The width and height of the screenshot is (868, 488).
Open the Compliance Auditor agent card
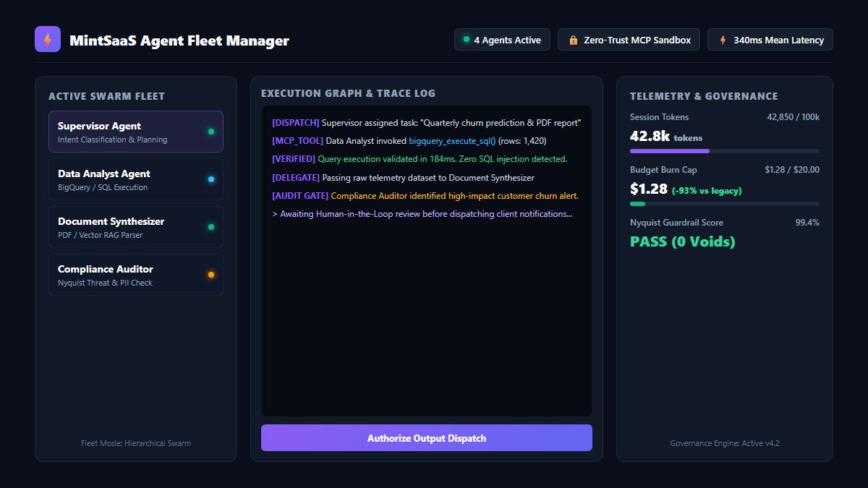[136, 275]
